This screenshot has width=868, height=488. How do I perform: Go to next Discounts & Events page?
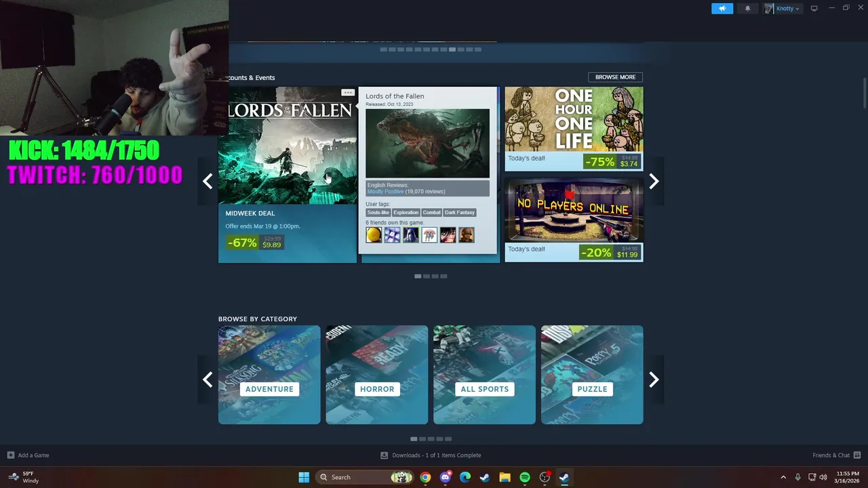point(654,181)
